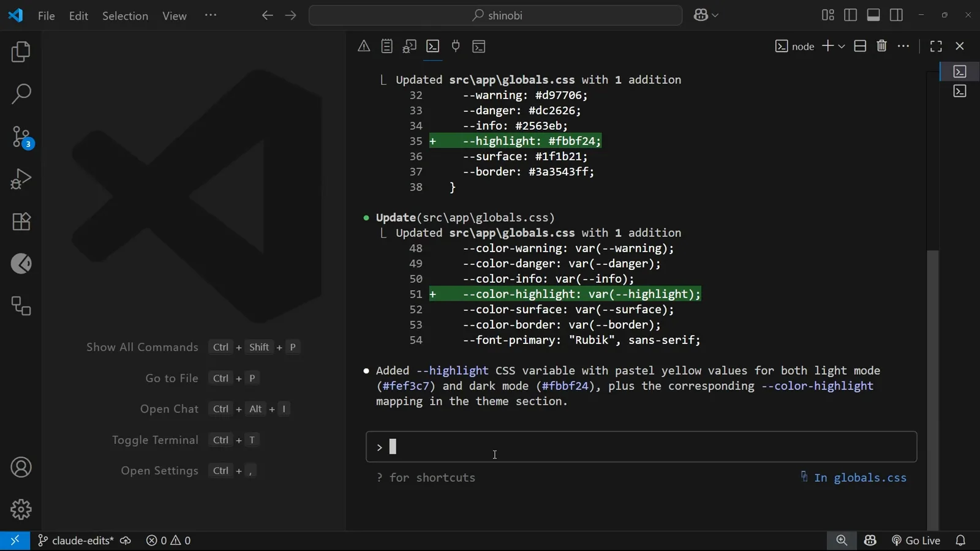Select the first terminal in side list

click(x=960, y=72)
